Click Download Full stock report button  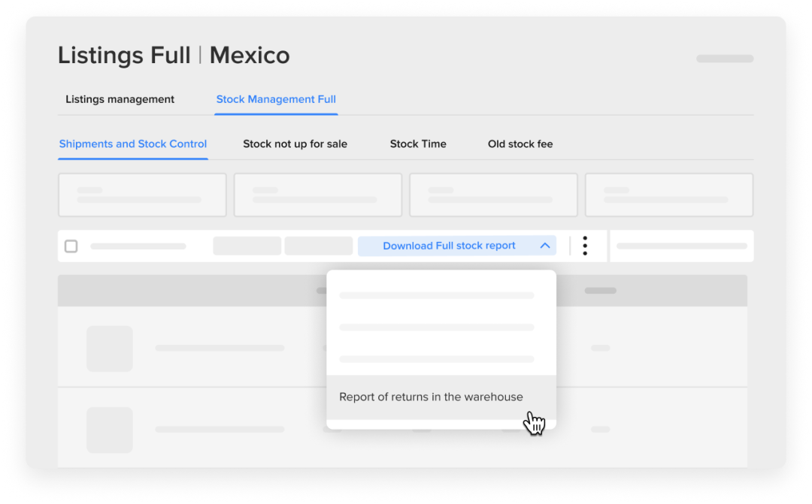(457, 246)
